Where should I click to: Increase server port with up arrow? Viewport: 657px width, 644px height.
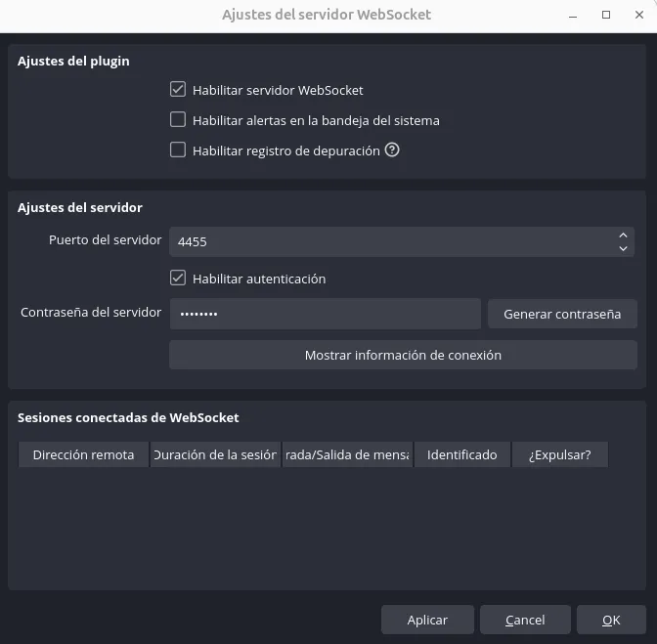pos(623,236)
